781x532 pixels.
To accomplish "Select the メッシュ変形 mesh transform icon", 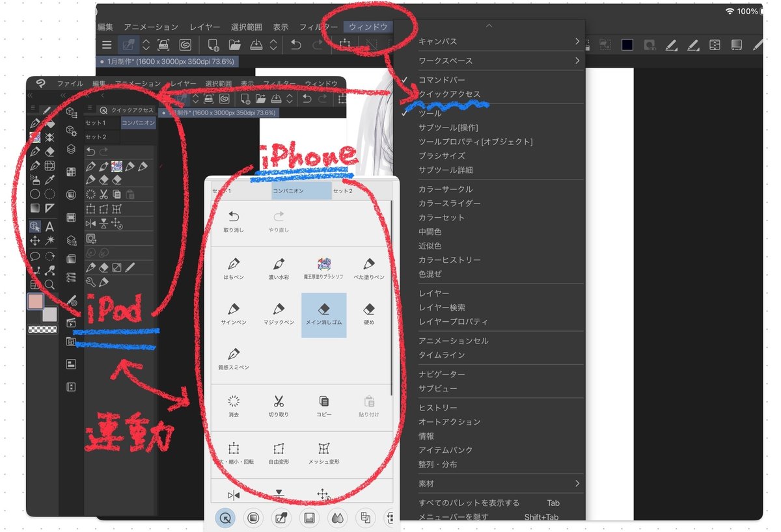I will (x=323, y=453).
